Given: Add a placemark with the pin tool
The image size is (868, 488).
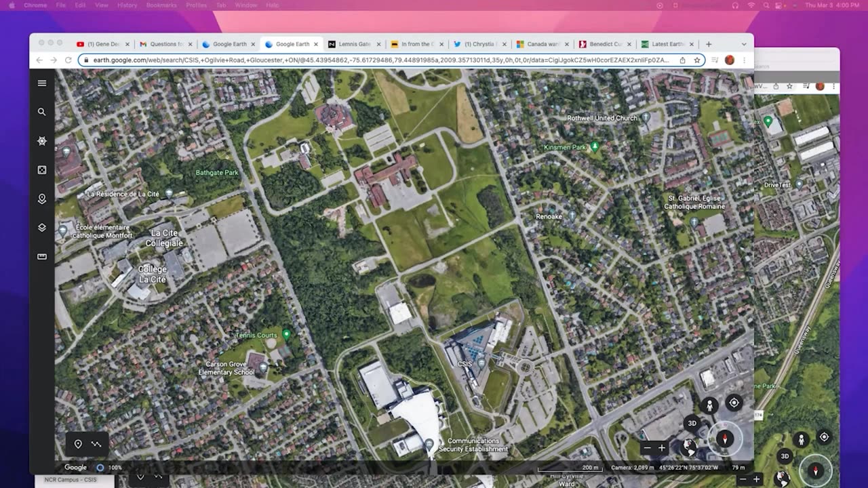Looking at the screenshot, I should [78, 444].
